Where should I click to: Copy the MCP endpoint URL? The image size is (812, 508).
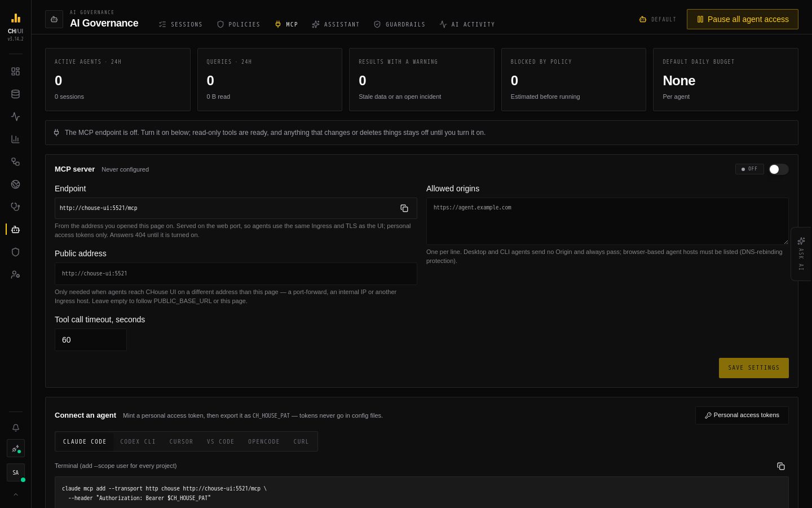[404, 208]
